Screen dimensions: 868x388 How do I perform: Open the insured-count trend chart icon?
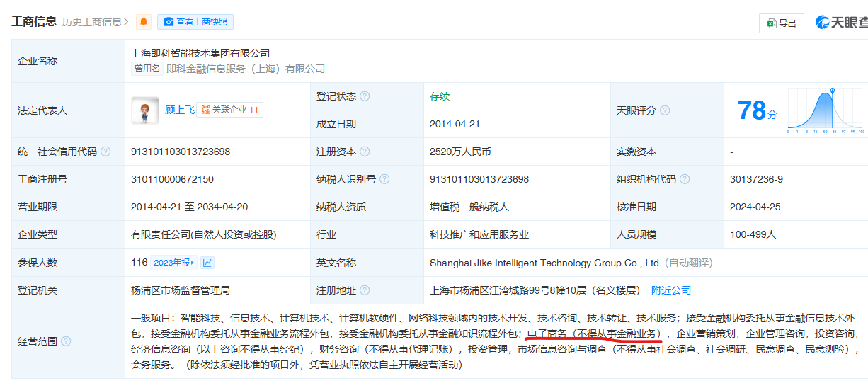tap(207, 263)
